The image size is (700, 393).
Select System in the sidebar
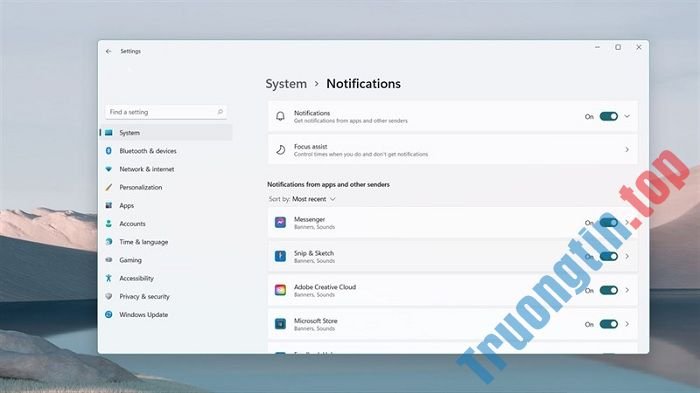click(166, 133)
